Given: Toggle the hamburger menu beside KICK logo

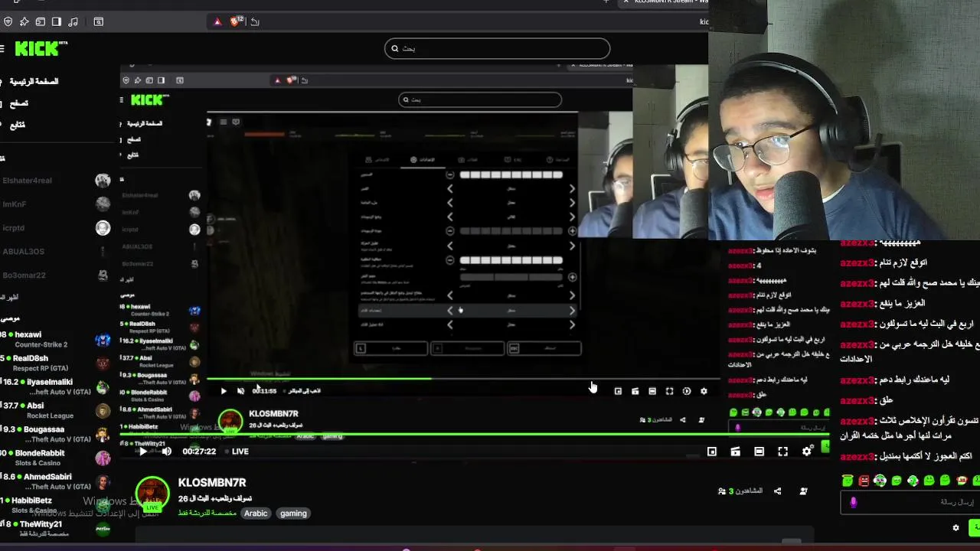Looking at the screenshot, I should click(2, 49).
